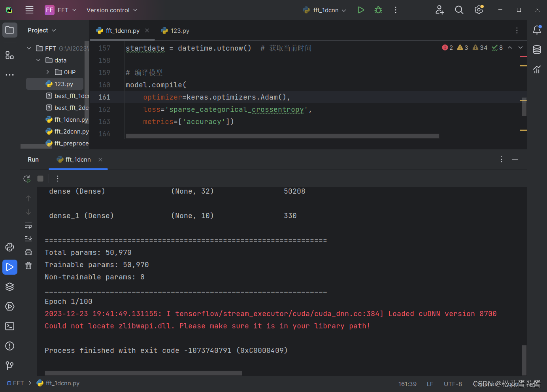Toggle soft-wrap in the Run console
This screenshot has height=392, width=547.
click(x=28, y=225)
